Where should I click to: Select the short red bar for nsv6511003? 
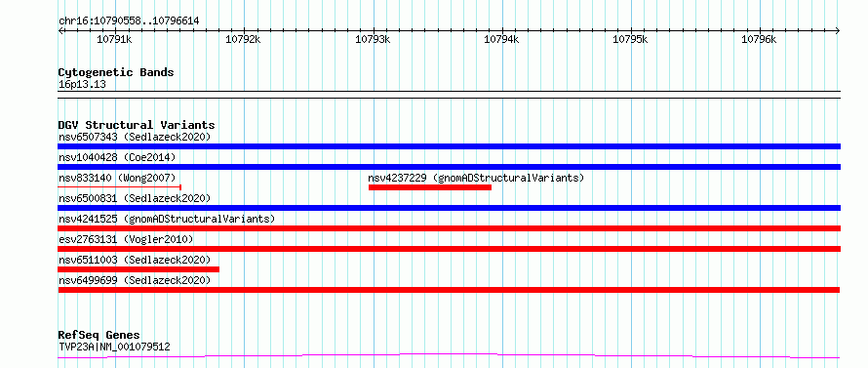[x=138, y=269]
